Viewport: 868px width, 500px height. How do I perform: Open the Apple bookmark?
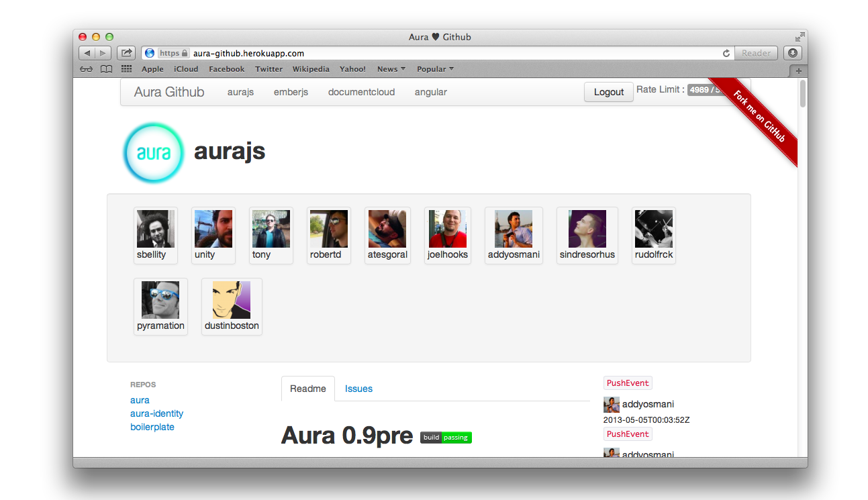click(152, 69)
